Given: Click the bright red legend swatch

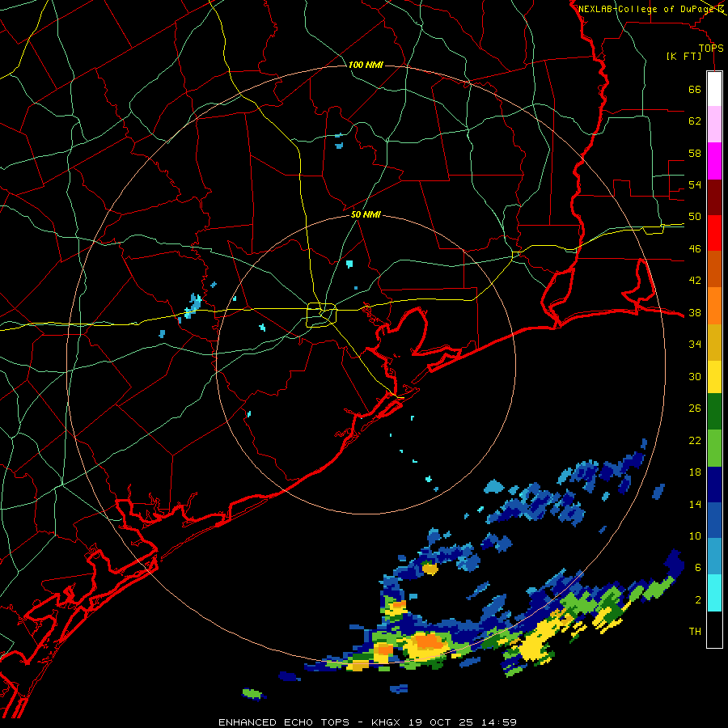Looking at the screenshot, I should pos(714,233).
